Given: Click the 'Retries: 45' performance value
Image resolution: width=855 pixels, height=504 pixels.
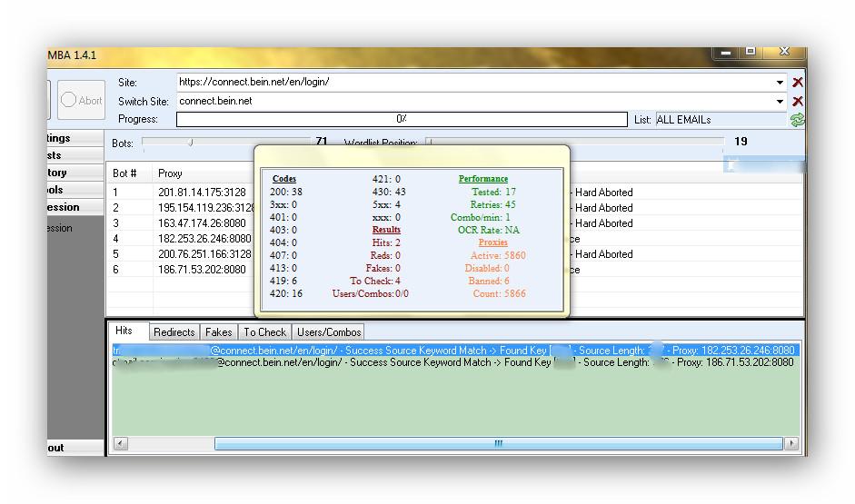Looking at the screenshot, I should [x=493, y=204].
